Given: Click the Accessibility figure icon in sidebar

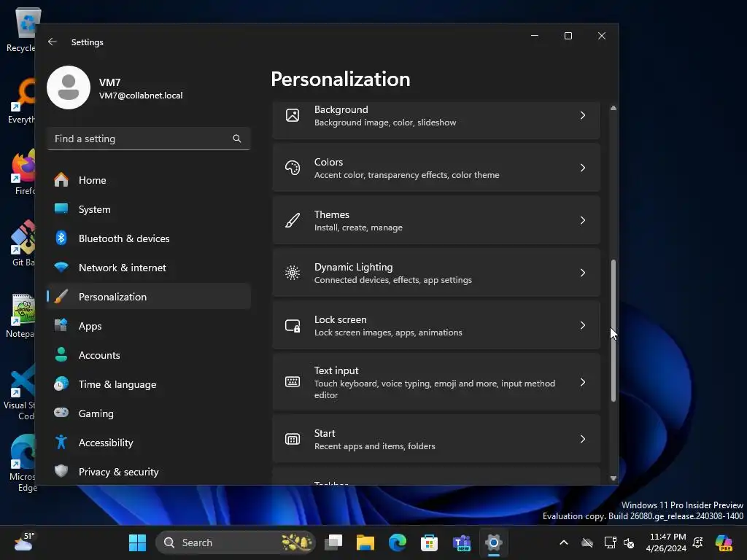Looking at the screenshot, I should pyautogui.click(x=61, y=442).
